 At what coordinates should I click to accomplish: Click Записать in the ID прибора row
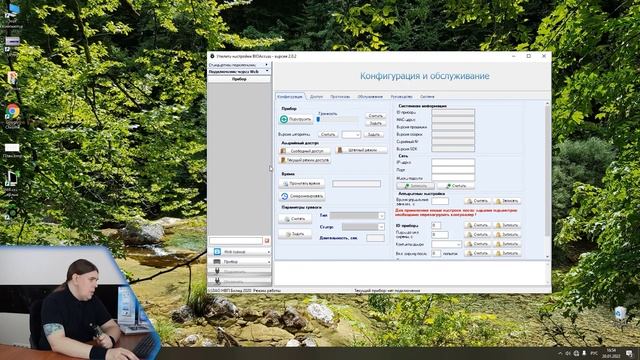[507, 225]
